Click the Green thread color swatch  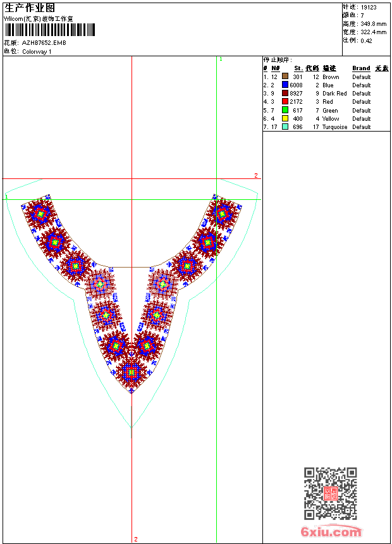(285, 110)
